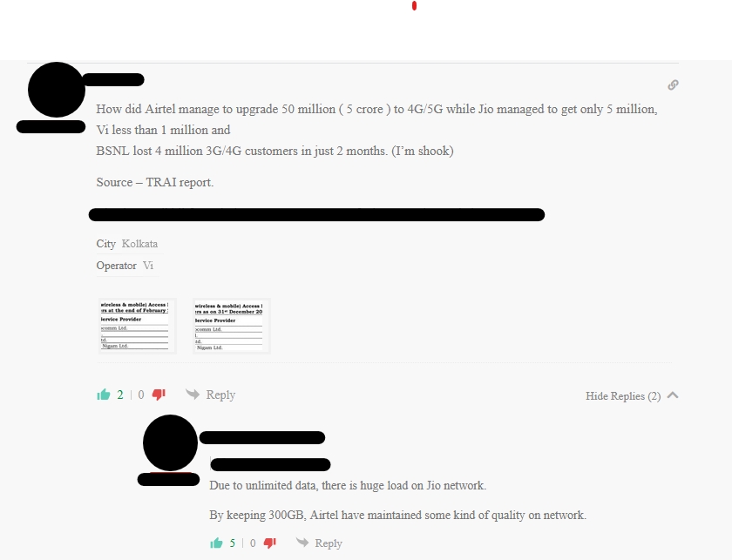This screenshot has width=732, height=560.
Task: Reply to the unlimited data comment
Action: 329,543
